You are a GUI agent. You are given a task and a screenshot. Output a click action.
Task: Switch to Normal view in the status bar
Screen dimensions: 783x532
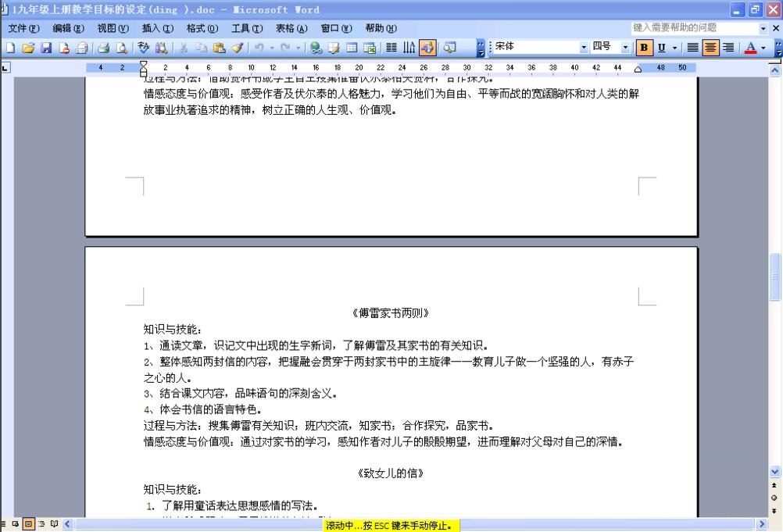pos(3,524)
